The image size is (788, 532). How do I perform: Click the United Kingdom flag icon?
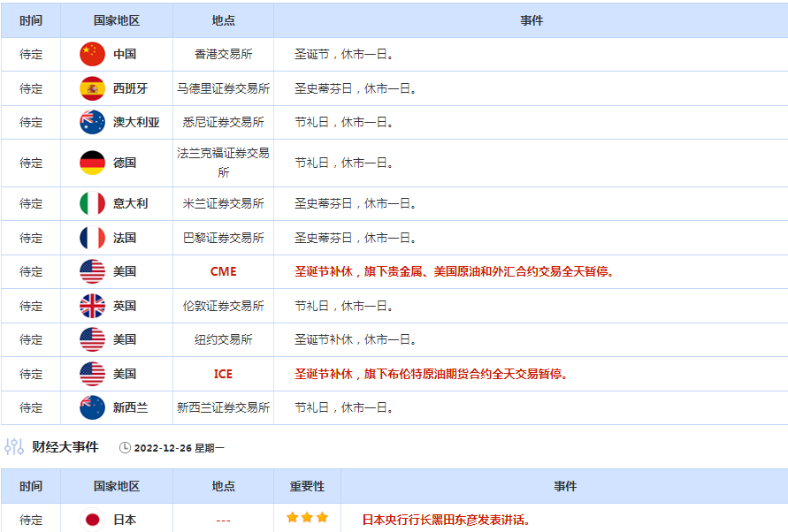click(92, 306)
